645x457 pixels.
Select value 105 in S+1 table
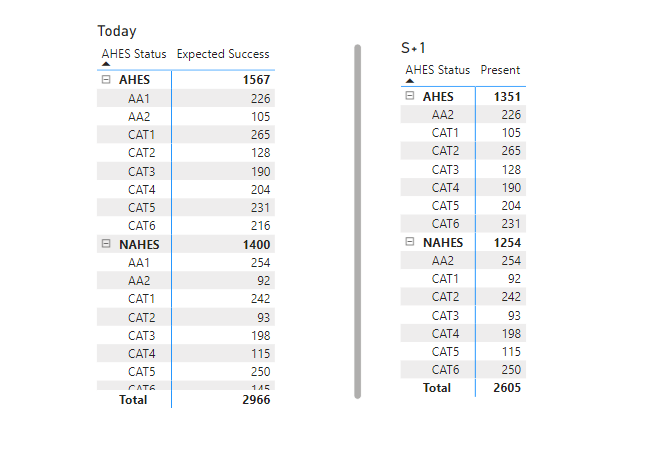[x=511, y=133]
